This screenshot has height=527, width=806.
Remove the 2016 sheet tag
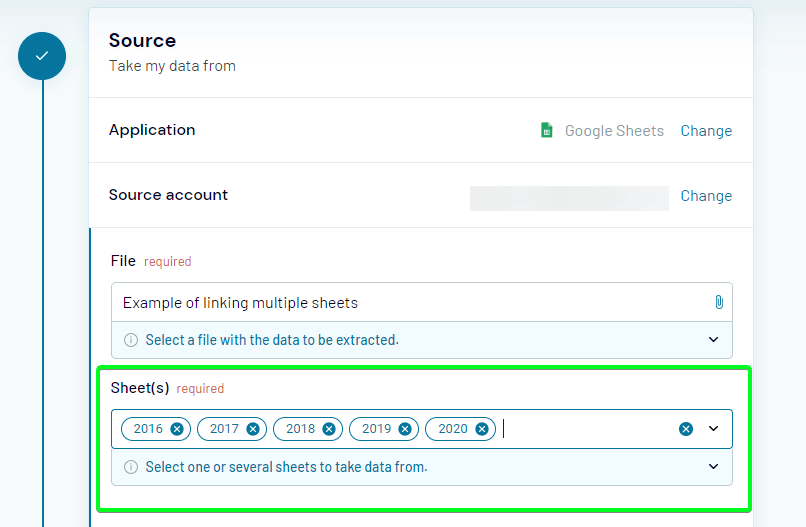coord(177,429)
